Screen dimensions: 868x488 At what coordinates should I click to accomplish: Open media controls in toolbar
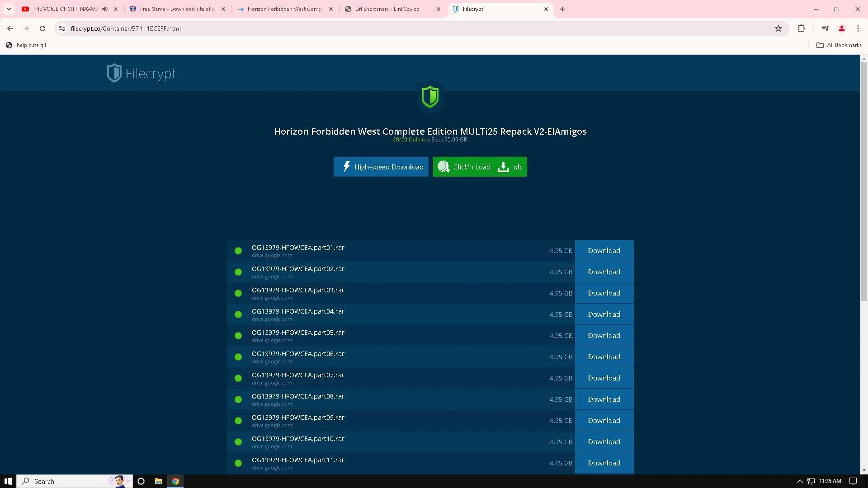tap(826, 28)
